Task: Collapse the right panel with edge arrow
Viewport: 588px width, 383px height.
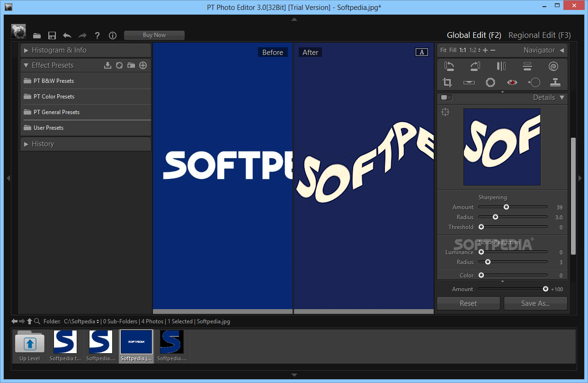Action: coord(580,178)
